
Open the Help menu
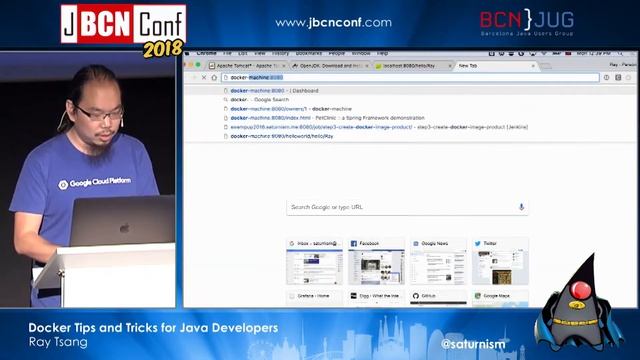(x=382, y=53)
